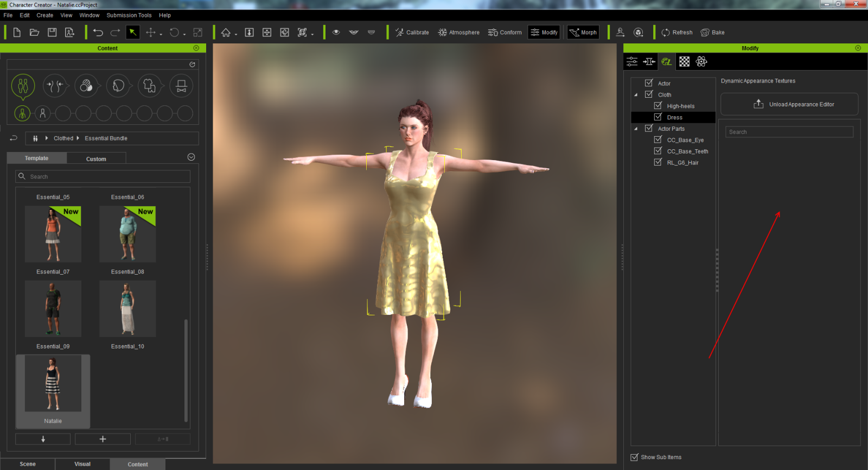Click the camera pan four-arrows icon
Image resolution: width=868 pixels, height=470 pixels.
(267, 33)
